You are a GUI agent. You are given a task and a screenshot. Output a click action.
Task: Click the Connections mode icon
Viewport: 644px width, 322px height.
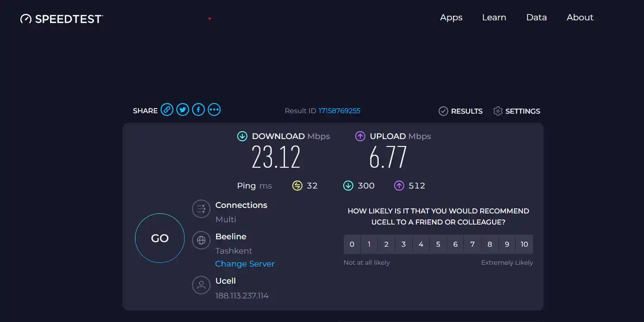201,209
